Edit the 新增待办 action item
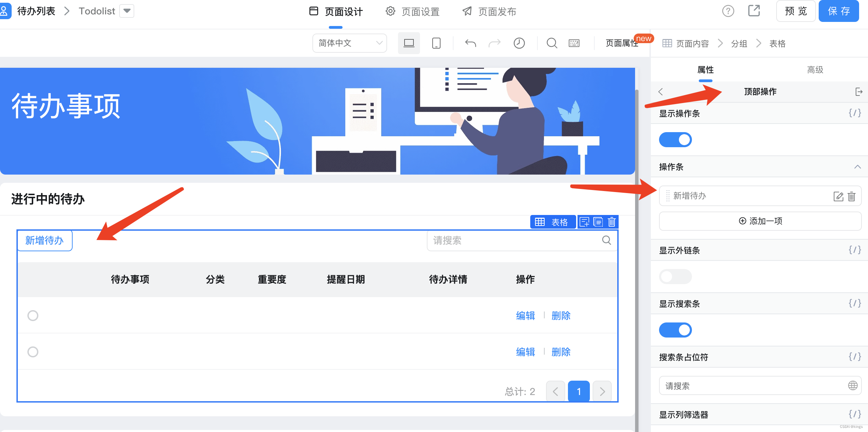Image resolution: width=868 pixels, height=432 pixels. point(838,196)
